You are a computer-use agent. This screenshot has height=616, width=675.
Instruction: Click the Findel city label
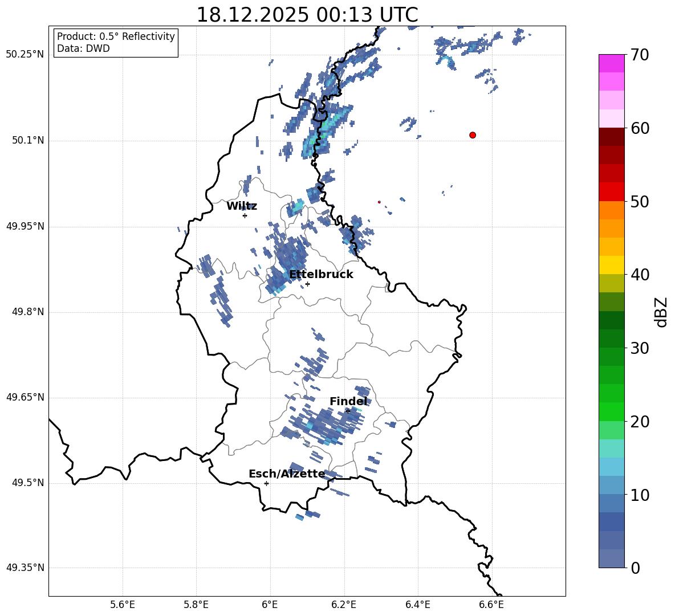[348, 401]
